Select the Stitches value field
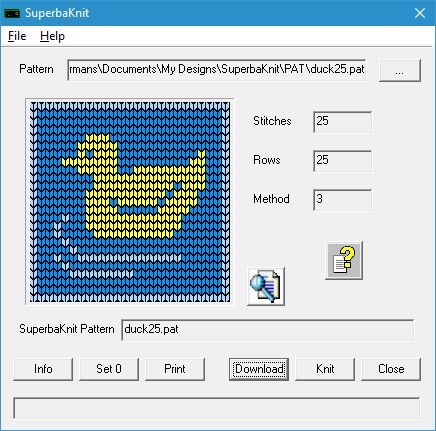436x431 pixels. (343, 122)
